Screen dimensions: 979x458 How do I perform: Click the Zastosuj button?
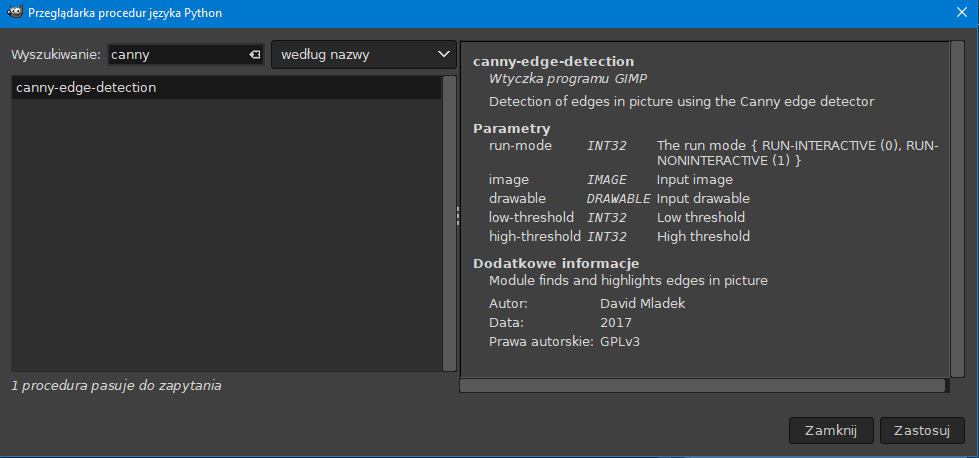click(922, 431)
